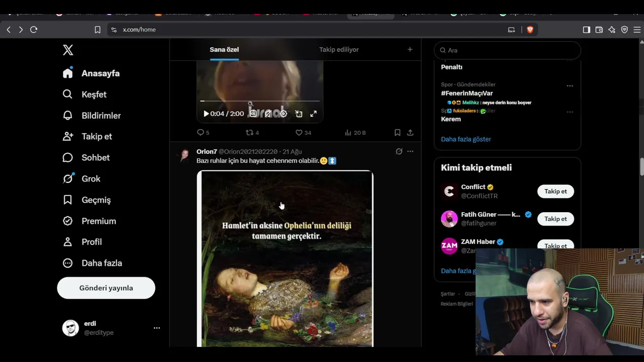Reload the page in the browser

pyautogui.click(x=34, y=30)
